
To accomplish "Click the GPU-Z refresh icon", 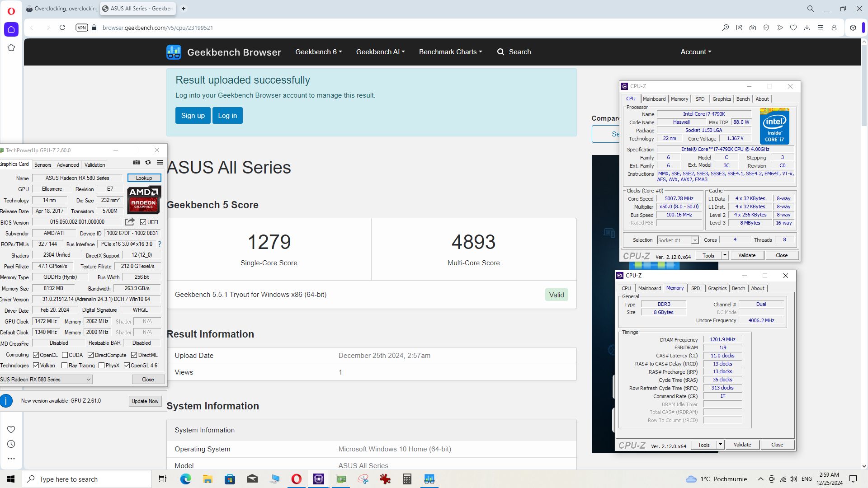I will coord(148,163).
